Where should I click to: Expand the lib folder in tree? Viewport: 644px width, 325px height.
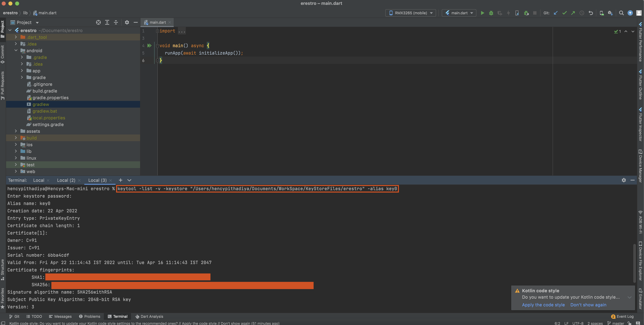click(x=16, y=151)
